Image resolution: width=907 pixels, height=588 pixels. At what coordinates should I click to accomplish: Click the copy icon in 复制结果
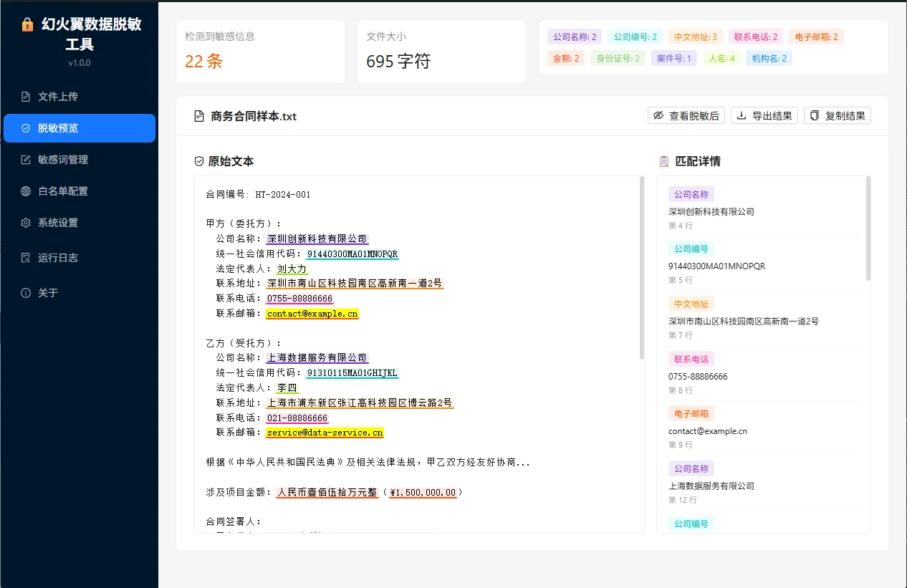tap(815, 115)
